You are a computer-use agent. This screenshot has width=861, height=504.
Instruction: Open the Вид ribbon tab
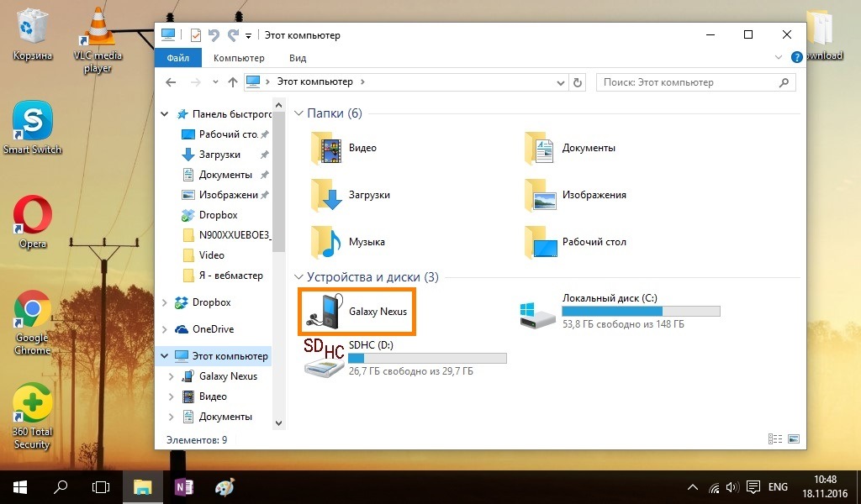click(298, 58)
